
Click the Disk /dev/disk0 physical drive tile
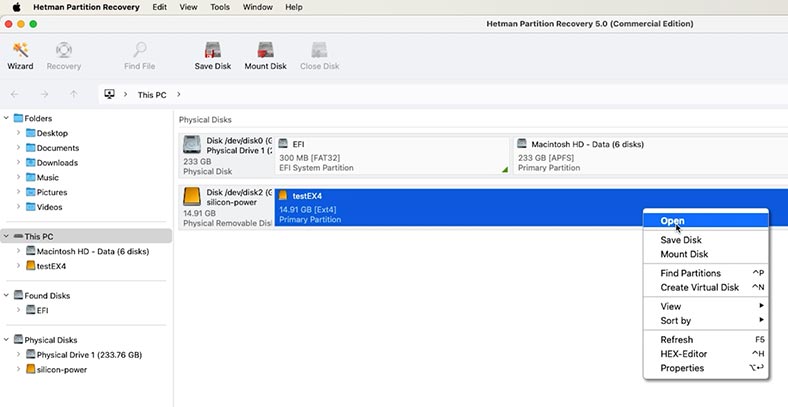coord(227,155)
